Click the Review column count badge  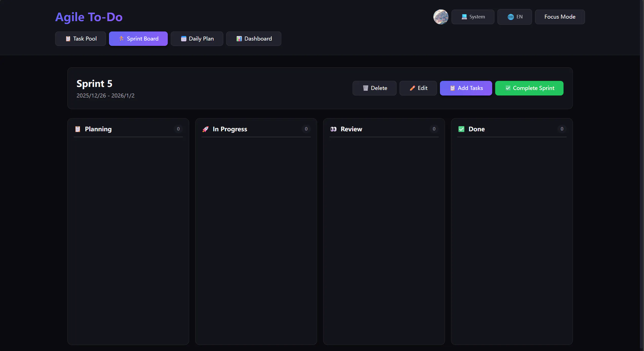(434, 129)
